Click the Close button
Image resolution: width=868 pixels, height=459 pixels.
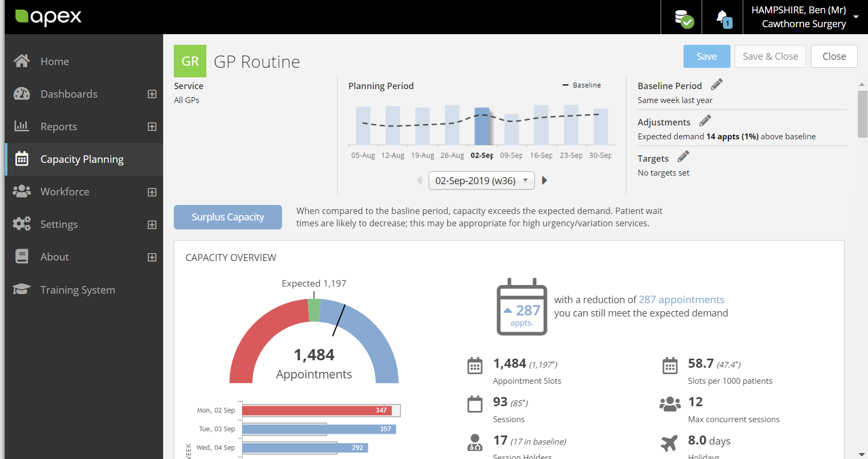tap(834, 56)
